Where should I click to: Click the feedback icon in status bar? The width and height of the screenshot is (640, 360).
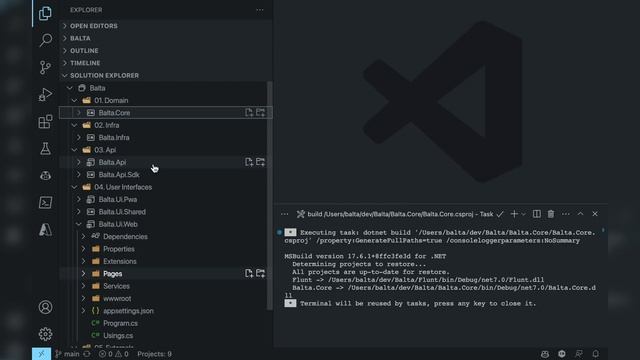point(579,354)
